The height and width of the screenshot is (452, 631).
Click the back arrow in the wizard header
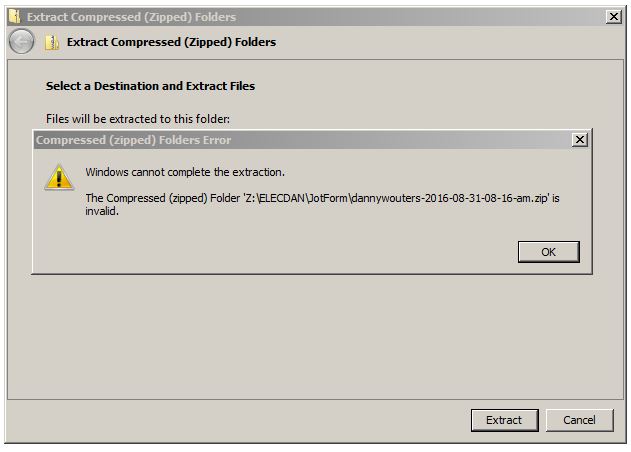coord(21,42)
